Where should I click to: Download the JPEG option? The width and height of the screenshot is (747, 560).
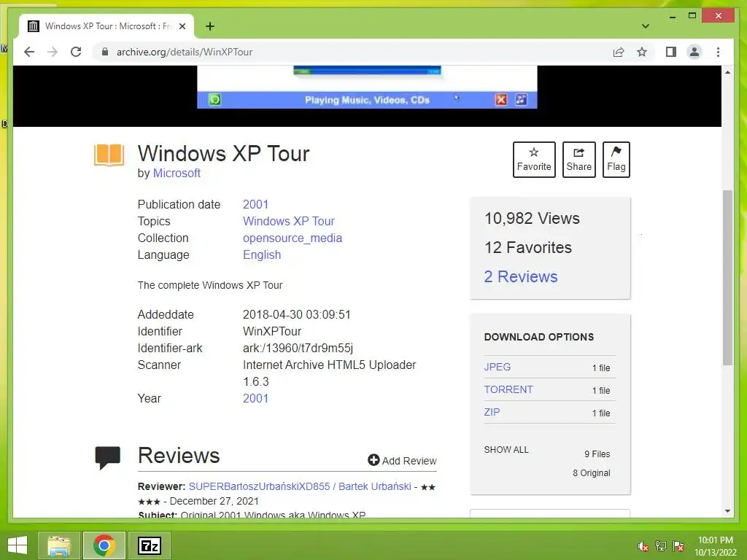(498, 367)
